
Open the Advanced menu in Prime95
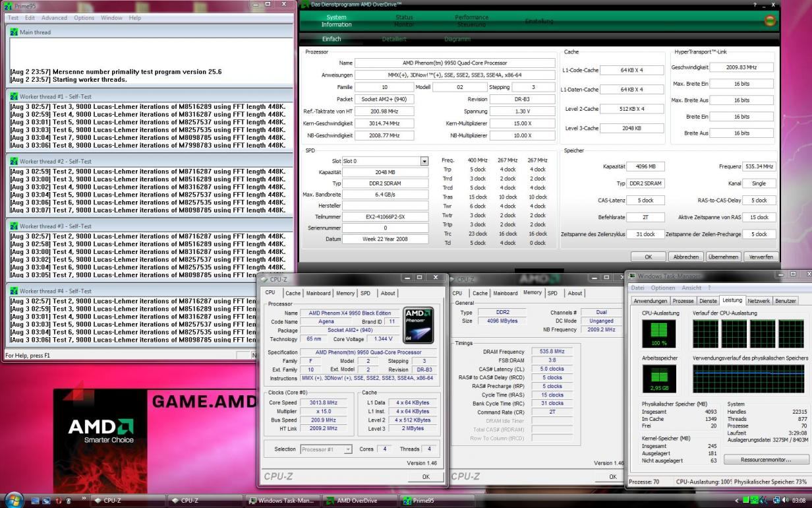coord(55,18)
